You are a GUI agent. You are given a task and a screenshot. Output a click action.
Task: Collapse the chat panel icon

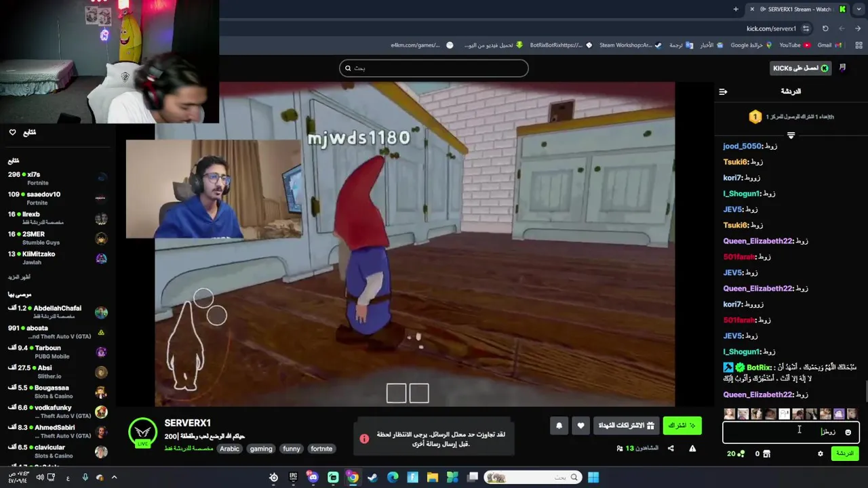(723, 91)
